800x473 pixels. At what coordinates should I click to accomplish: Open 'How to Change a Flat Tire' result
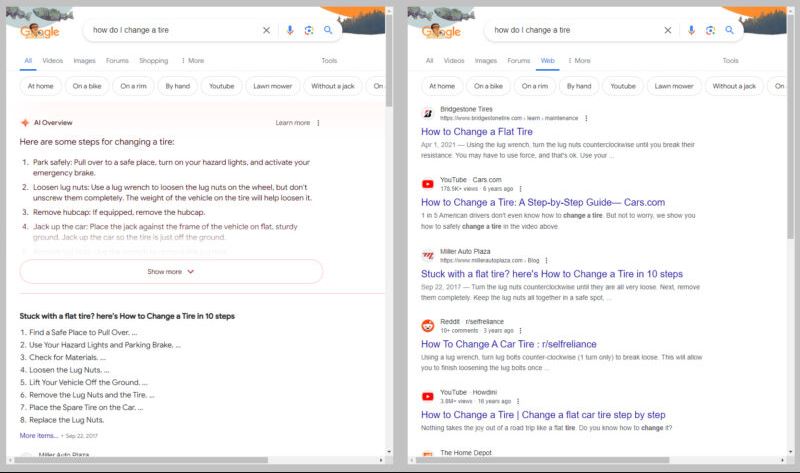coord(477,132)
